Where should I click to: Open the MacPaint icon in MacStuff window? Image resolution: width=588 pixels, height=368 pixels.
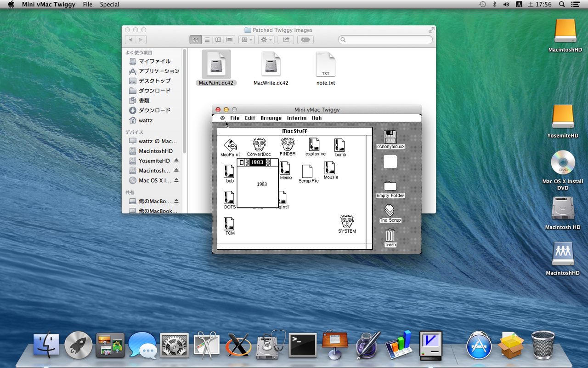tap(230, 145)
